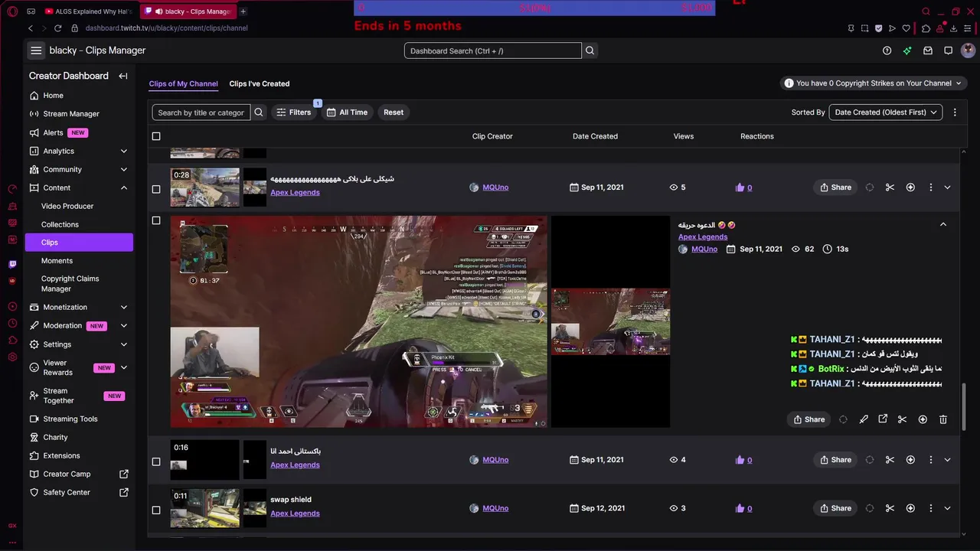The image size is (980, 551).
Task: Reload the page with refresh icon
Action: pos(57,28)
